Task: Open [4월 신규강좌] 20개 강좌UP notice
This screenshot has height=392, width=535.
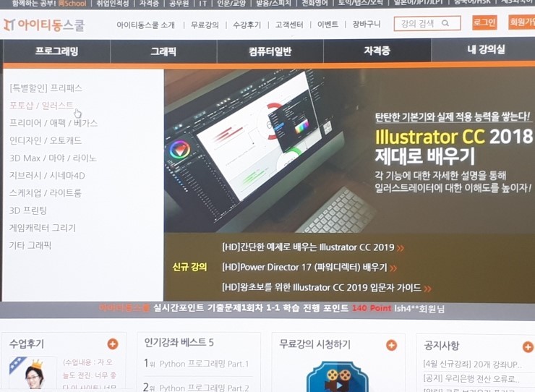Action: click(x=473, y=365)
